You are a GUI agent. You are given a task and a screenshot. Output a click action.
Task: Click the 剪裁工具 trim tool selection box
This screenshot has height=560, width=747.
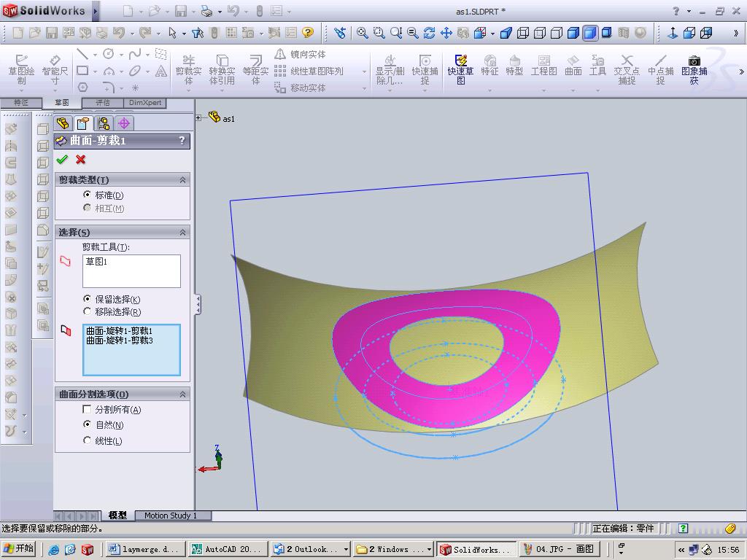tap(131, 271)
